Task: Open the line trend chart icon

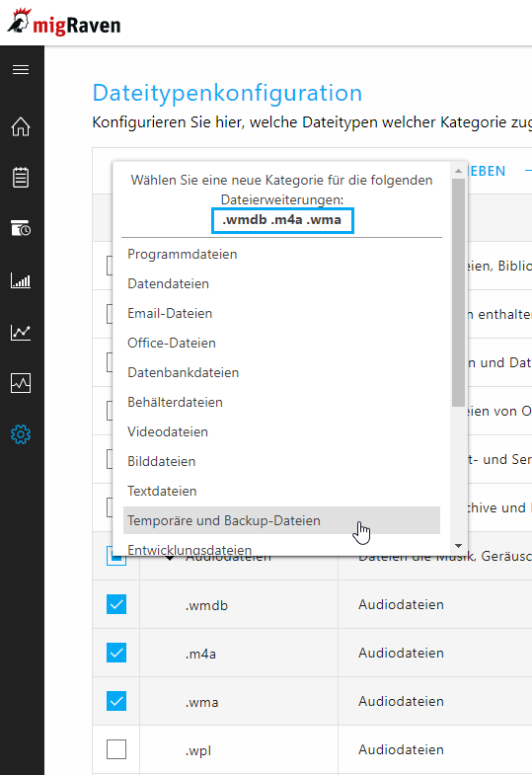Action: pos(21,332)
